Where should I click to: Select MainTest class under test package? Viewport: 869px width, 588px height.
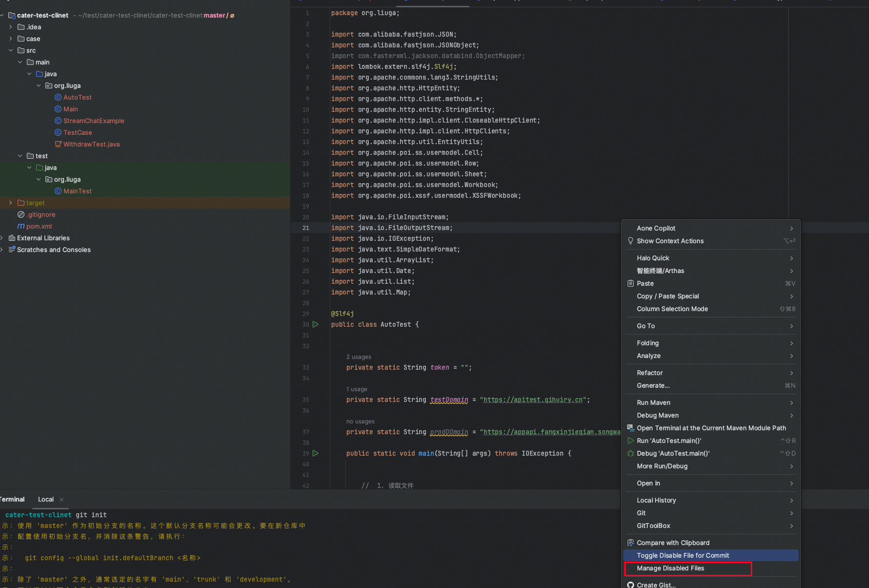coord(77,191)
